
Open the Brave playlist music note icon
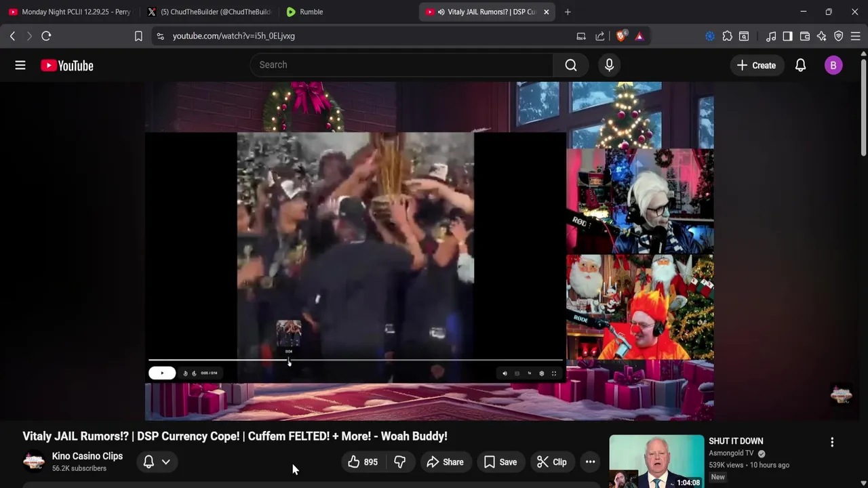(x=771, y=36)
